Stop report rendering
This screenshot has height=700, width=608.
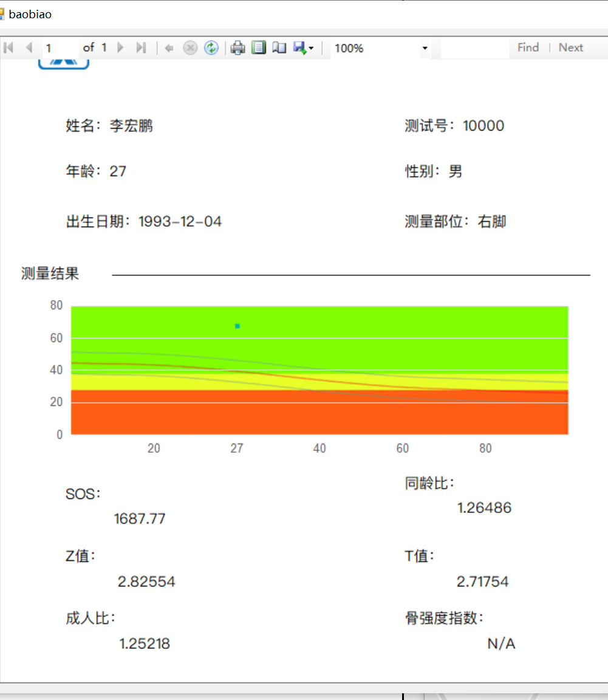click(x=190, y=48)
